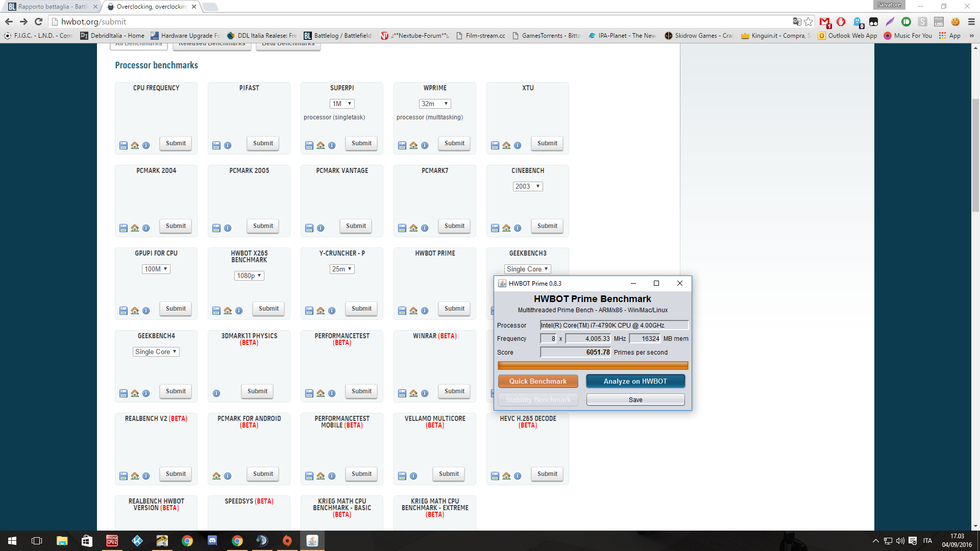Click the info icon under CPU FREQUENCY
This screenshot has width=980, height=551.
tap(146, 145)
